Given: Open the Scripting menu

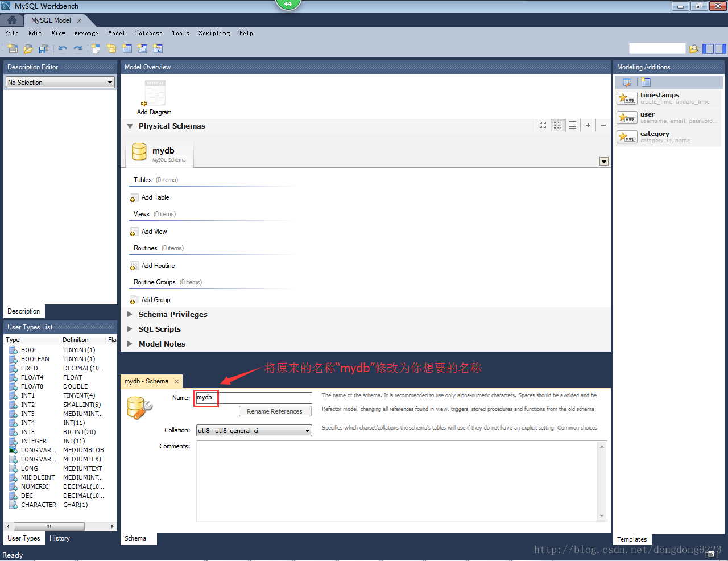Looking at the screenshot, I should (x=214, y=33).
